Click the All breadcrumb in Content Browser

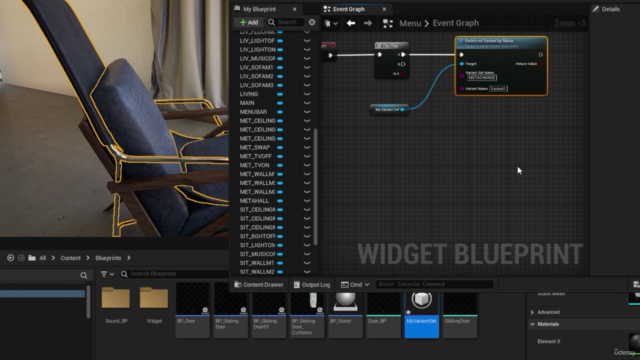[42, 258]
